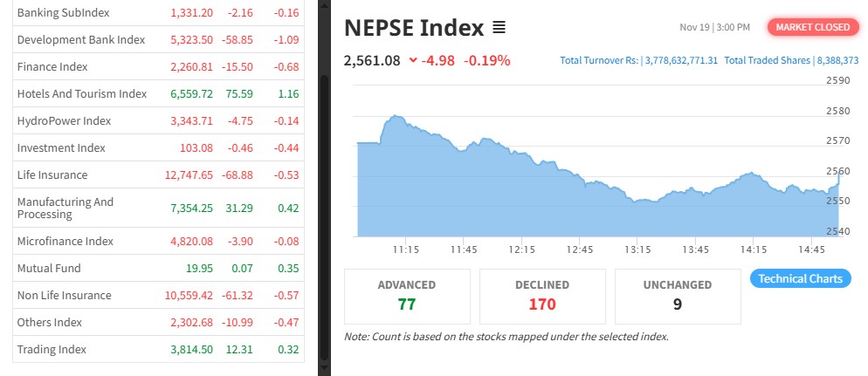The image size is (868, 376).
Task: Select the Finance Index entry
Action: click(x=52, y=67)
